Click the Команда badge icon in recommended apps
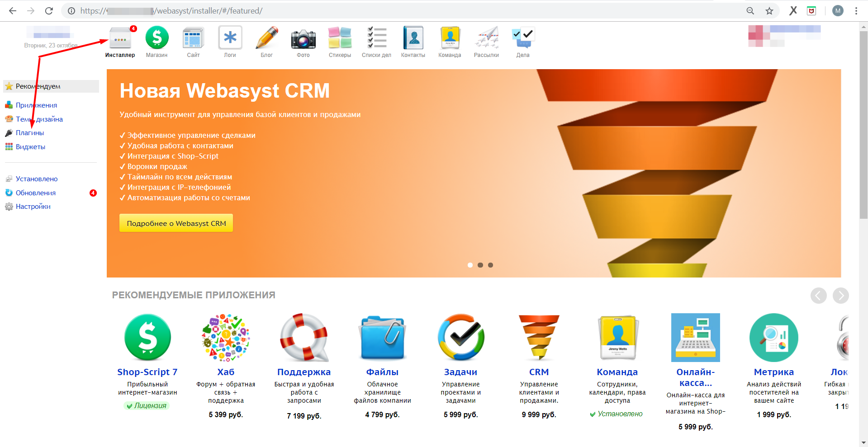Screen dimensions: 868x447 coord(617,338)
